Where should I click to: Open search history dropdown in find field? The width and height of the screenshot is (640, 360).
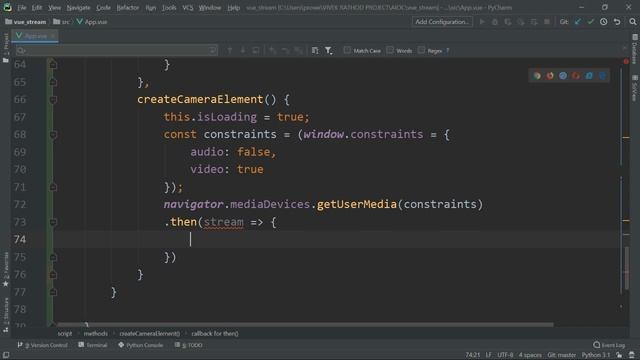click(21, 51)
